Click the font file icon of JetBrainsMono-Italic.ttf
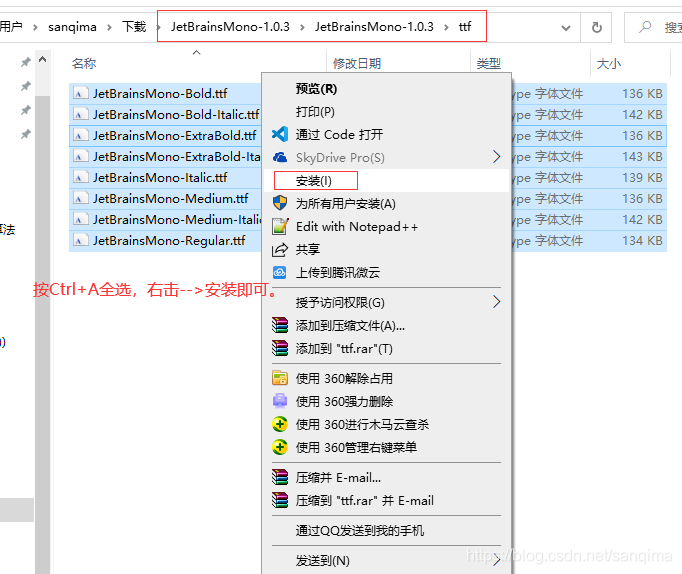This screenshot has width=682, height=574. coord(80,177)
